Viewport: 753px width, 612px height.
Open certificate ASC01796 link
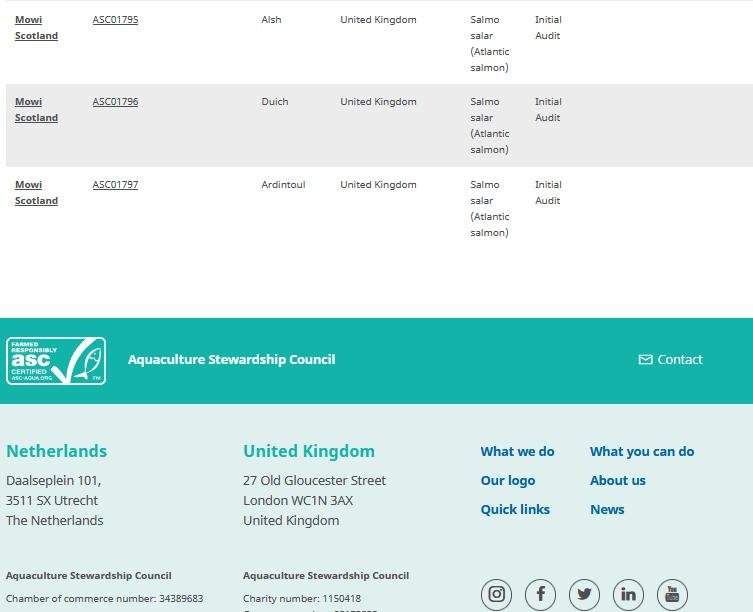115,102
